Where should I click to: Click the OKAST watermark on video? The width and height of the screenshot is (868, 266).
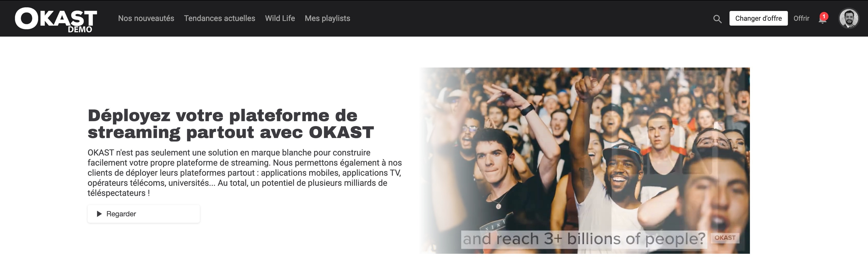(x=725, y=238)
